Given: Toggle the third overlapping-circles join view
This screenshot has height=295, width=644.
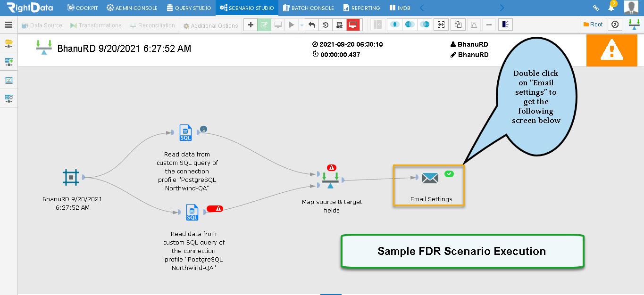Looking at the screenshot, I should 425,25.
